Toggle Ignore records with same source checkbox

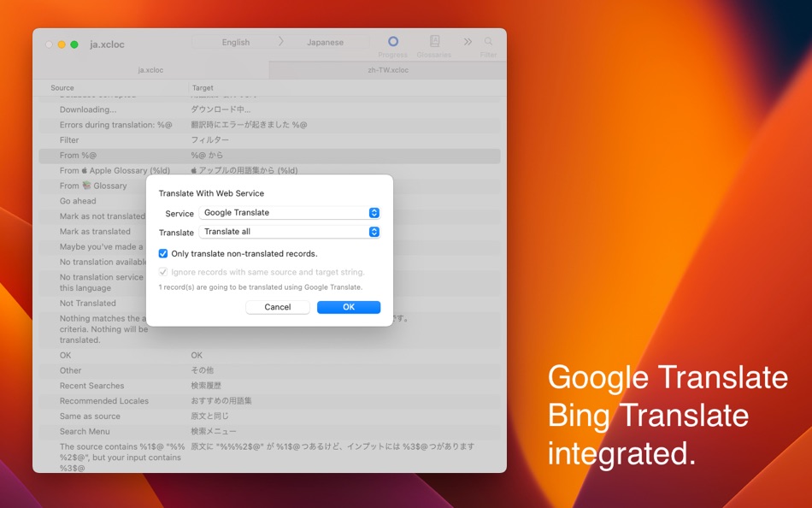pos(163,272)
